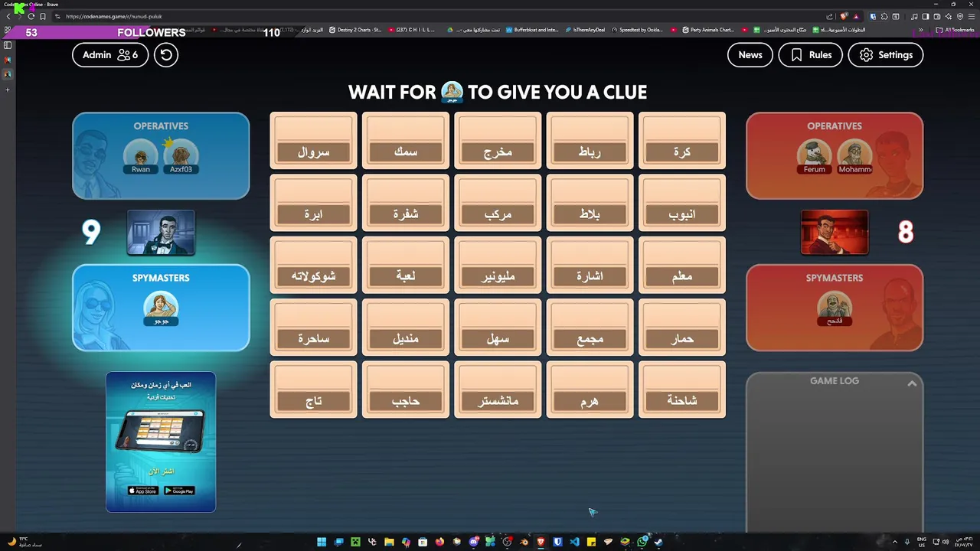Click the red team agent portrait
The image size is (980, 551).
tap(835, 232)
